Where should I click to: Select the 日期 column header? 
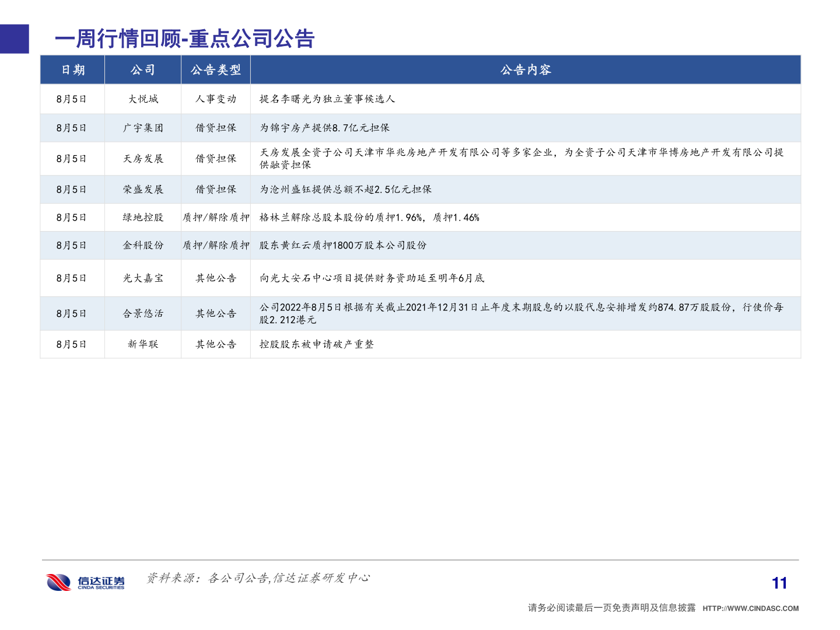pyautogui.click(x=72, y=70)
